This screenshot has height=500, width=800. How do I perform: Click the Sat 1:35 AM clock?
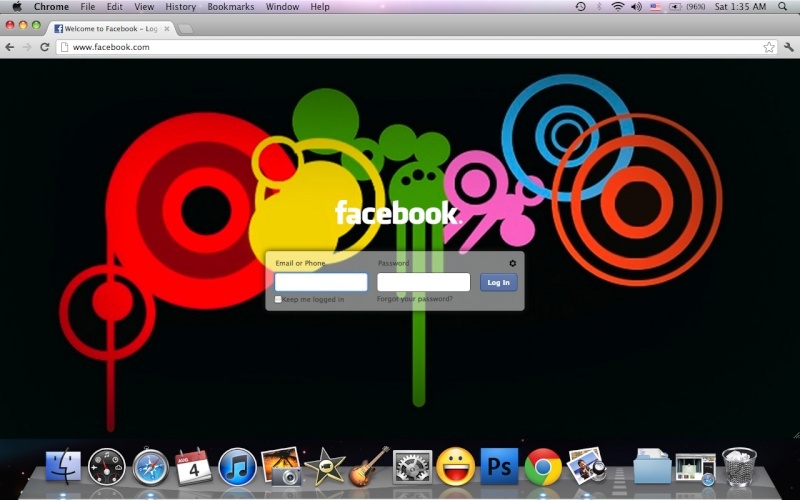(x=740, y=7)
